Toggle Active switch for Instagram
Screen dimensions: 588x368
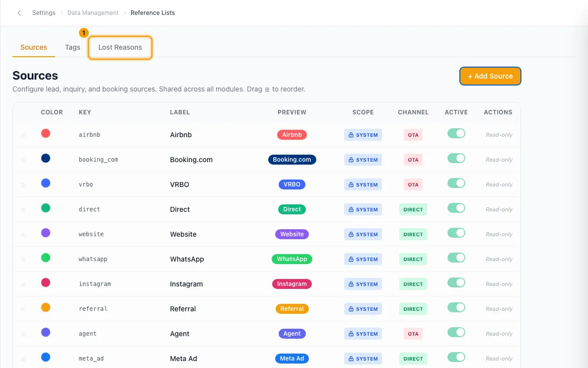[456, 282]
